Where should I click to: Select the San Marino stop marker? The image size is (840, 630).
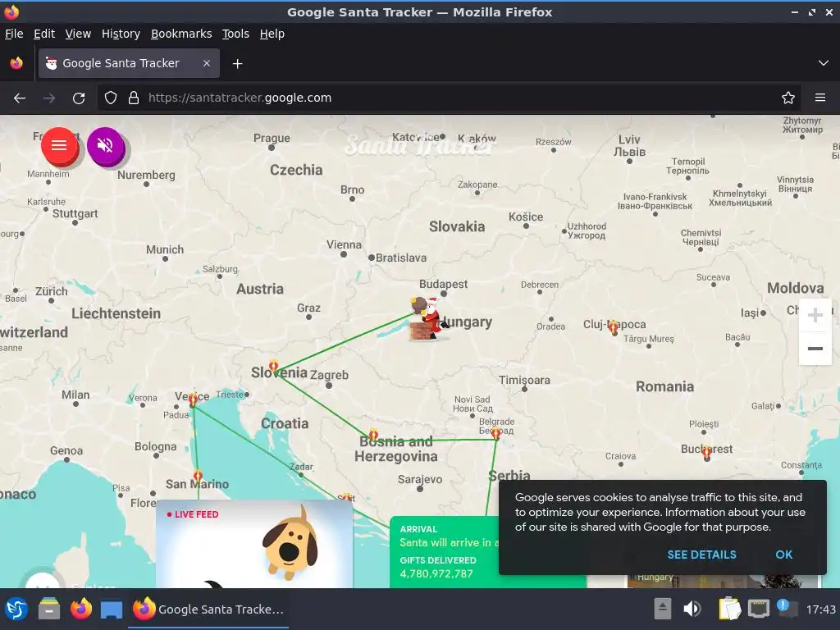(x=198, y=476)
